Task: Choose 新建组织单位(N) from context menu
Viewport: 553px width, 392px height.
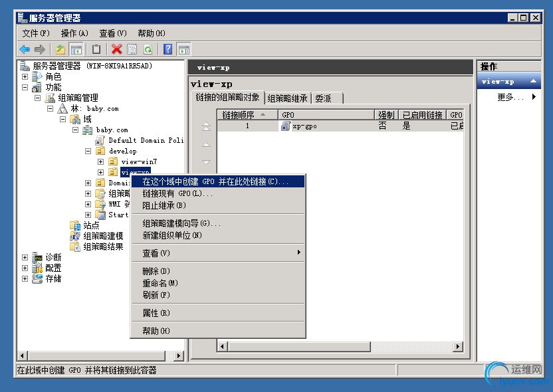Action: 217,235
